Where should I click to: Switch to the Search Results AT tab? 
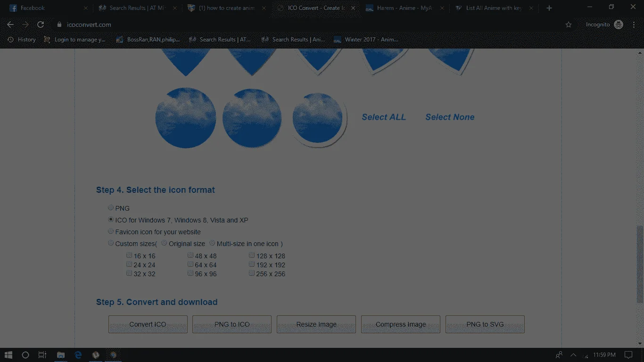[138, 8]
